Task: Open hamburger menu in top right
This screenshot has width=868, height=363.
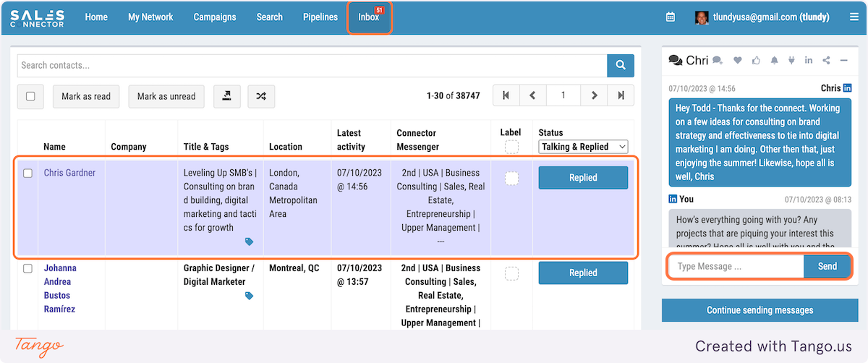Action: tap(854, 17)
